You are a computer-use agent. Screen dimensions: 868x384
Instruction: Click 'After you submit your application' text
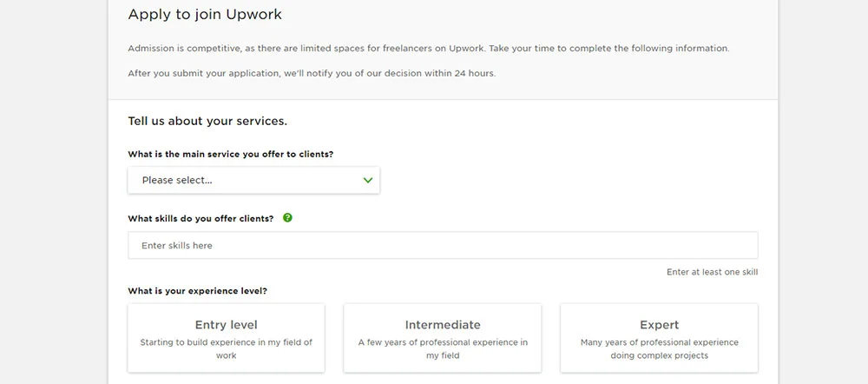pos(312,73)
